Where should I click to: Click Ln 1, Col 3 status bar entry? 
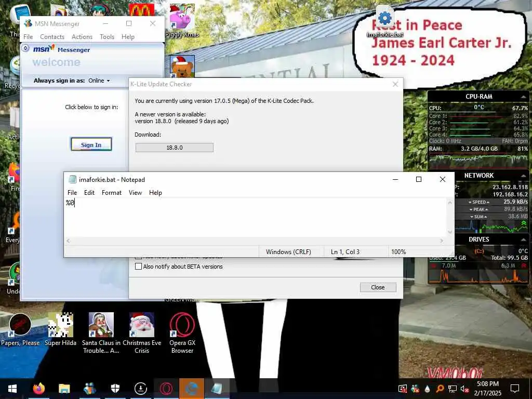[345, 252]
